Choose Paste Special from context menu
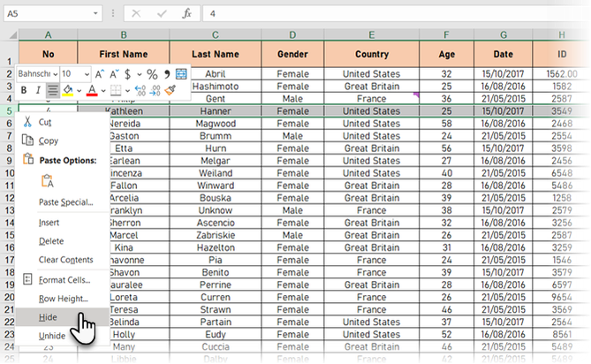 [63, 202]
